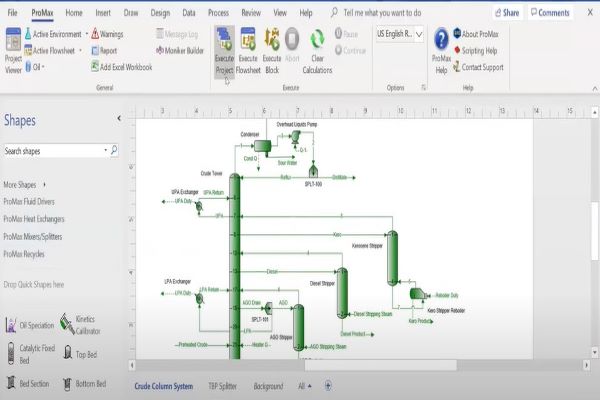Open the Report tool
The width and height of the screenshot is (600, 400).
[104, 51]
